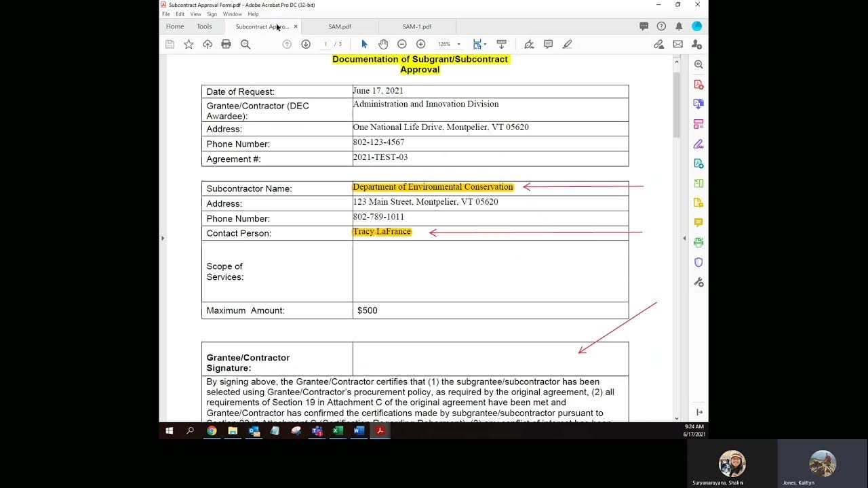Click the Maximum Amount $500 field

click(490, 310)
